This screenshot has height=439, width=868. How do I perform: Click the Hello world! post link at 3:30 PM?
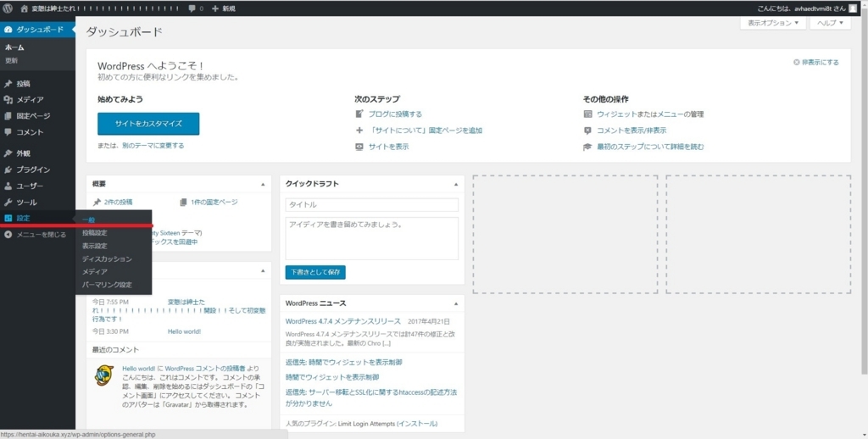tap(184, 331)
